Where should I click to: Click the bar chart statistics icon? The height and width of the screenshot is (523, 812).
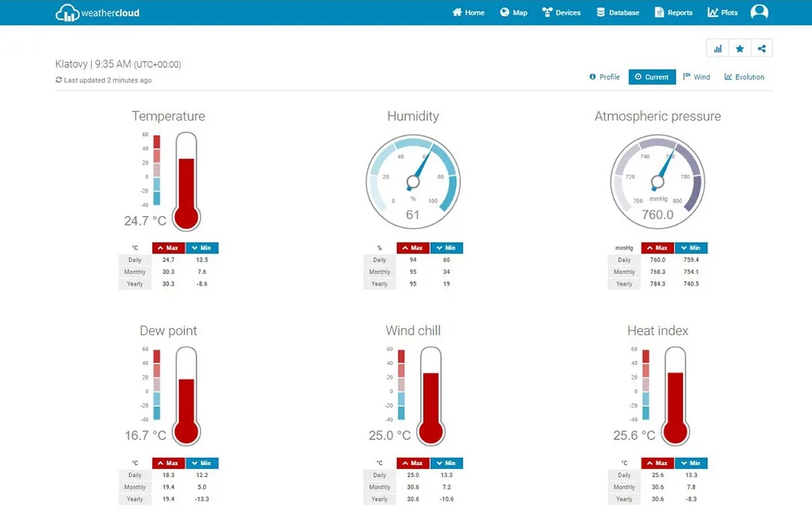tap(718, 48)
